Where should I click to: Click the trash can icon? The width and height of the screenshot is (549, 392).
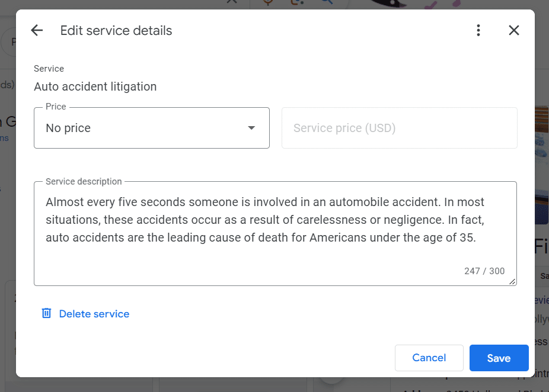pyautogui.click(x=46, y=313)
